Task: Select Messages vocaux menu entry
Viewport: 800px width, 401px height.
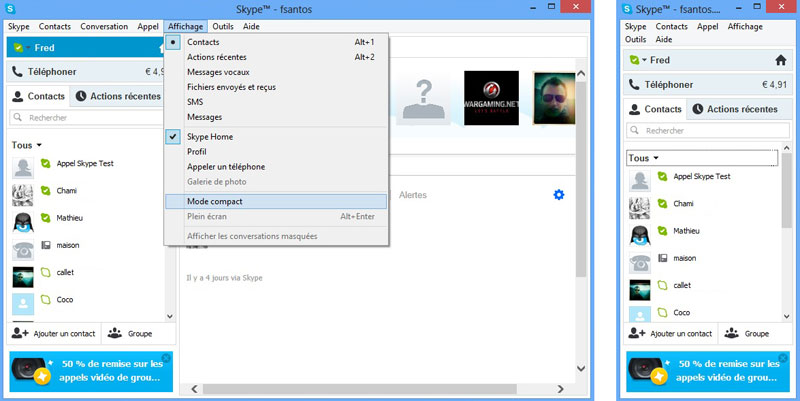Action: pyautogui.click(x=276, y=72)
